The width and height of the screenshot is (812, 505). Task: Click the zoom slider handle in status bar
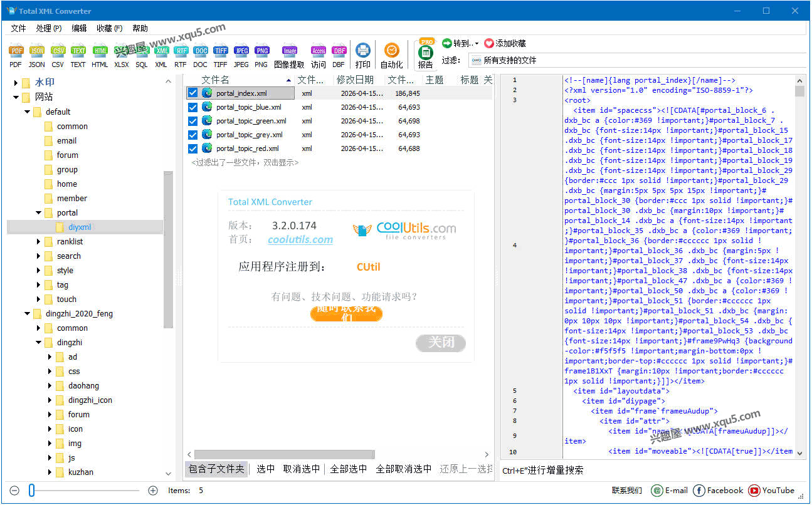tap(31, 491)
